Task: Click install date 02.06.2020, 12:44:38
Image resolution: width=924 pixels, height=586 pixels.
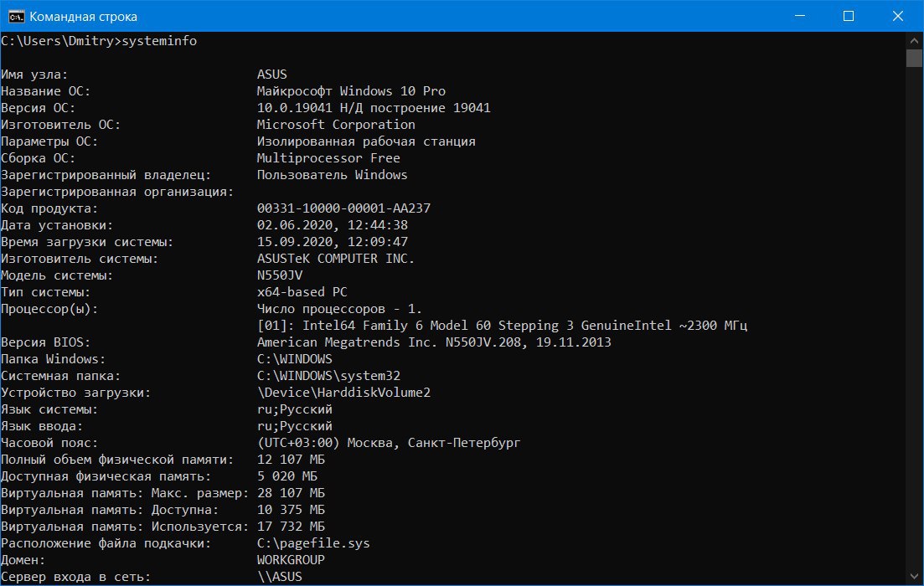Action: coord(333,225)
